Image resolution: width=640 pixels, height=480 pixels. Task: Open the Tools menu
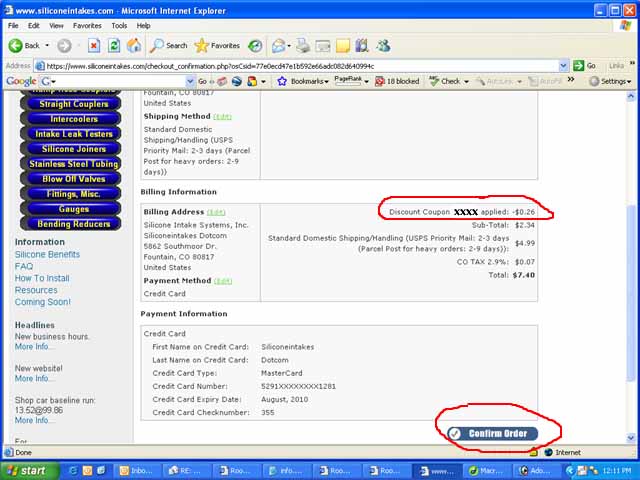click(x=119, y=26)
